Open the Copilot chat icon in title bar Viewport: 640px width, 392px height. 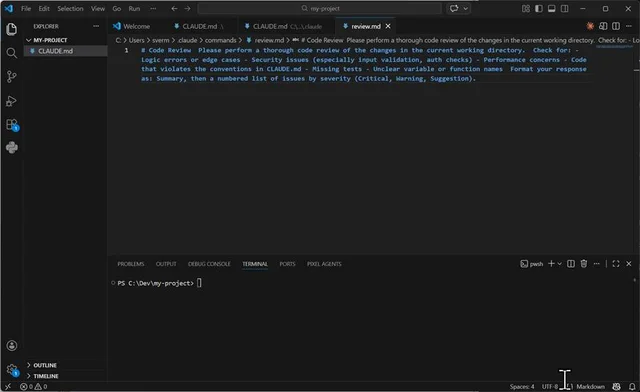click(x=454, y=9)
